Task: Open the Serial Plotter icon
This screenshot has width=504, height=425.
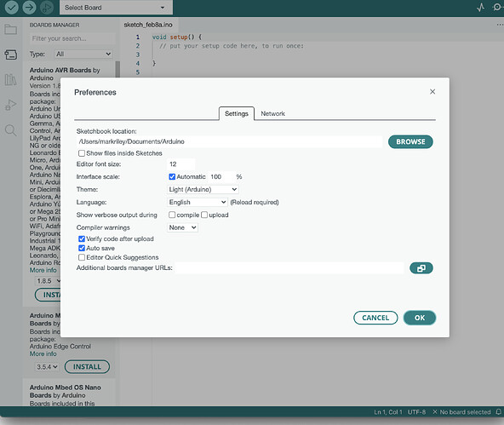Action: [x=480, y=8]
